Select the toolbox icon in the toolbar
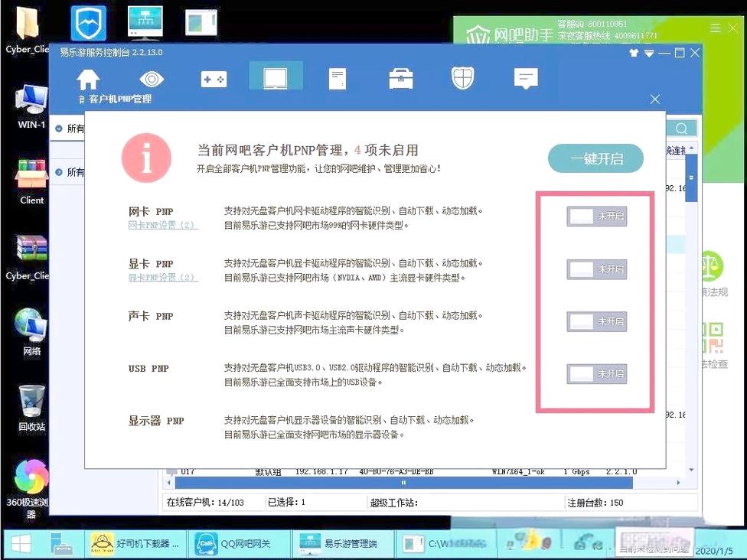Viewport: 747px width, 560px height. coord(400,79)
